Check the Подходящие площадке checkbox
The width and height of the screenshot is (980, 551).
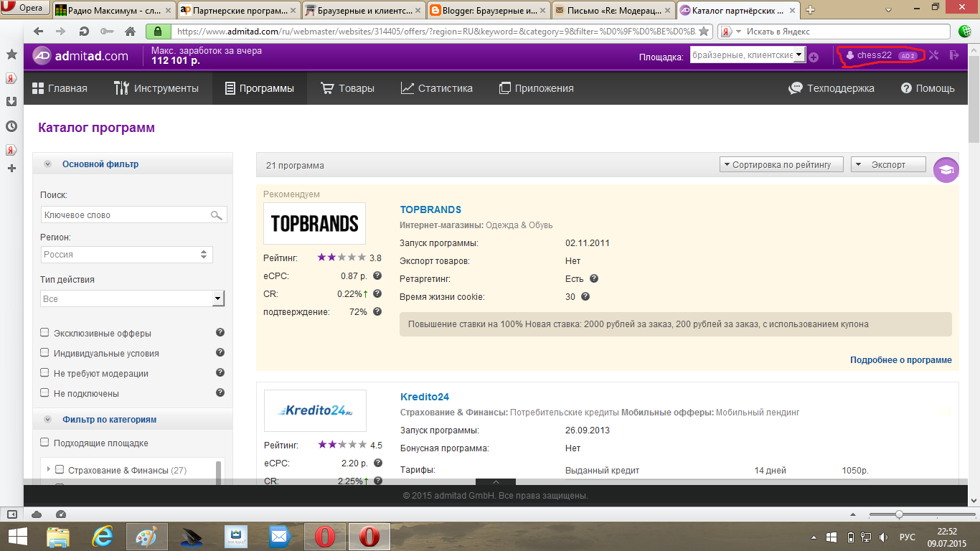tap(44, 443)
